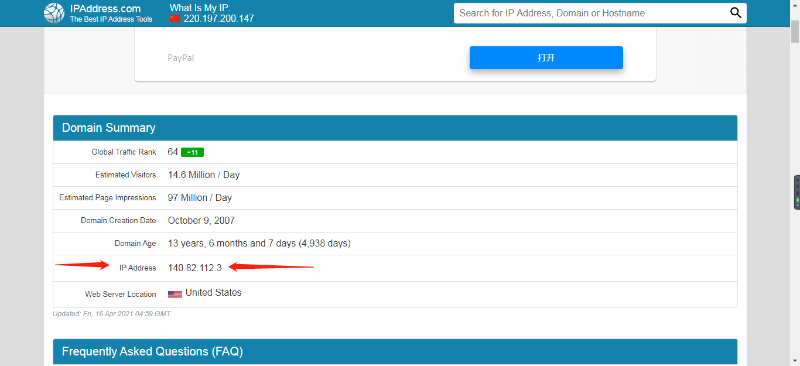This screenshot has width=800, height=366.
Task: Click the IPAddress.com site title text
Action: pyautogui.click(x=106, y=9)
